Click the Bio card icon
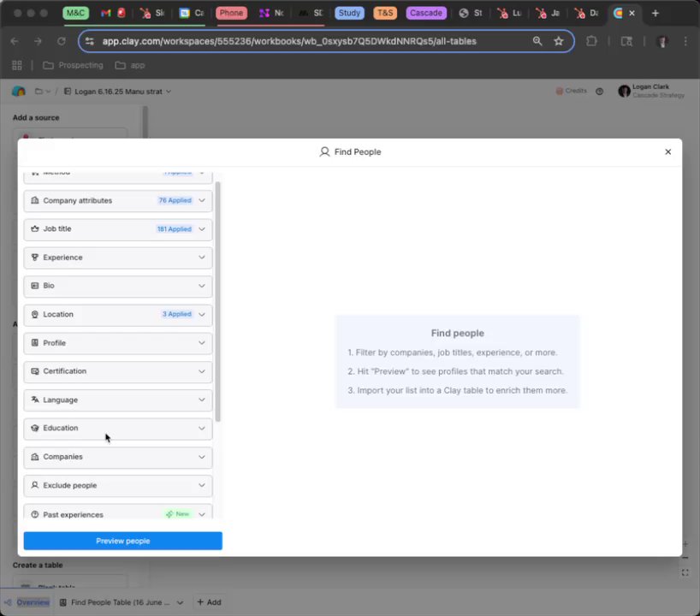 tap(35, 286)
